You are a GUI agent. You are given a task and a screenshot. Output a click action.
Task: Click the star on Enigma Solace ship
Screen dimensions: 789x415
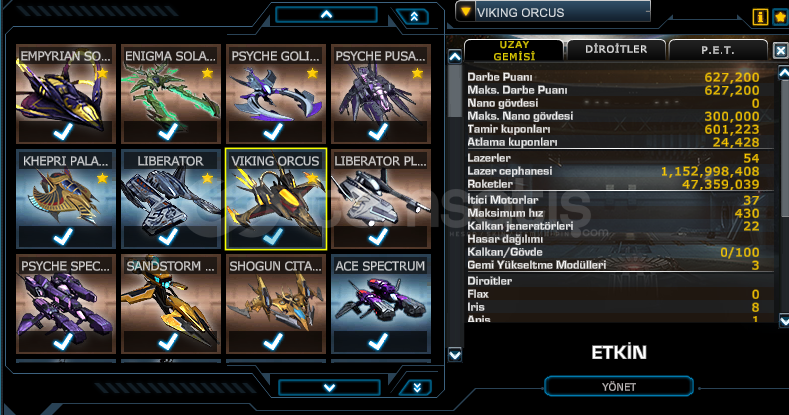coord(207,74)
